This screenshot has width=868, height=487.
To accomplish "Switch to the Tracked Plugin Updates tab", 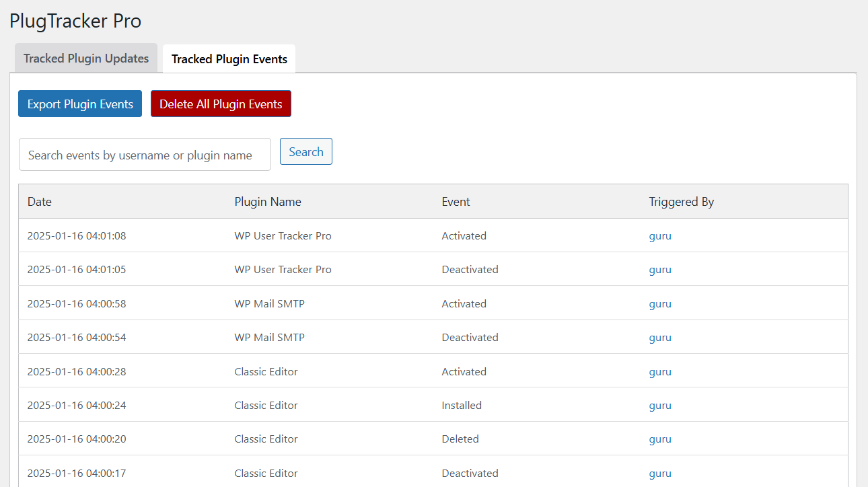I will pyautogui.click(x=86, y=59).
